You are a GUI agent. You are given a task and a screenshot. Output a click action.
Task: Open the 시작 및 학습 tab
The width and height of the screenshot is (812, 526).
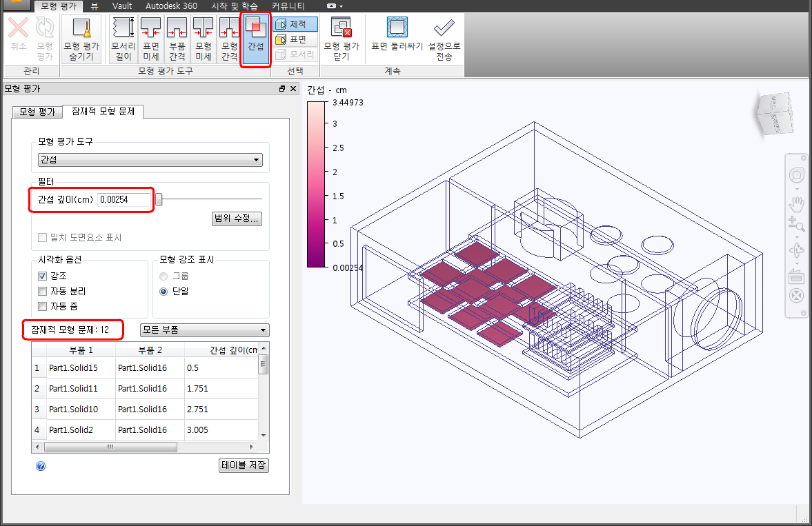point(235,6)
